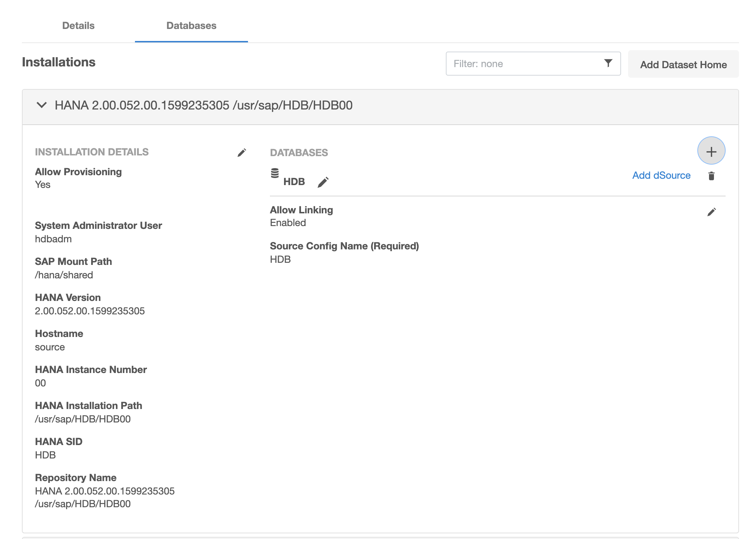Click the Allow Linking Enabled value
756x539 pixels.
tap(288, 223)
